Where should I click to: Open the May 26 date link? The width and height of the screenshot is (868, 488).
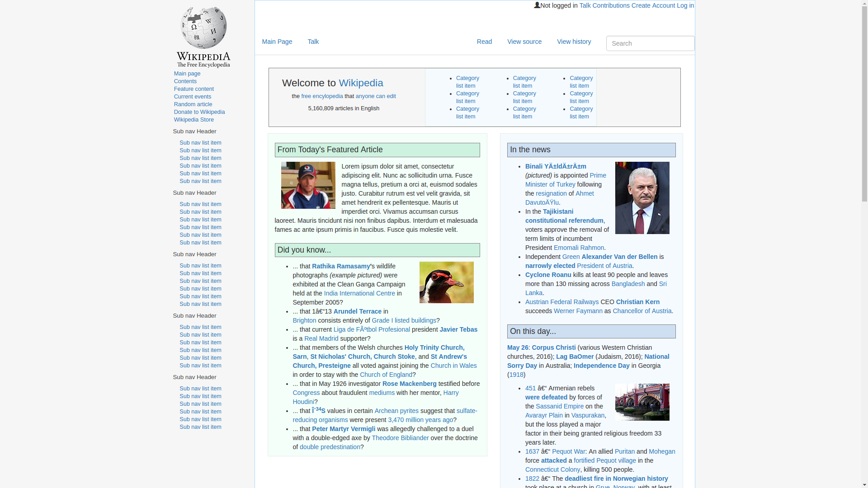518,347
